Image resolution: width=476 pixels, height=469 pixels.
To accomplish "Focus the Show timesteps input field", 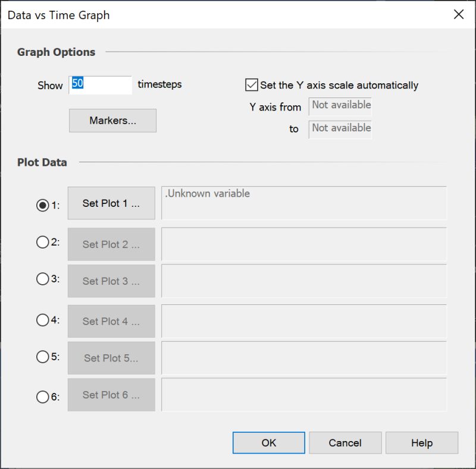I will tap(101, 85).
